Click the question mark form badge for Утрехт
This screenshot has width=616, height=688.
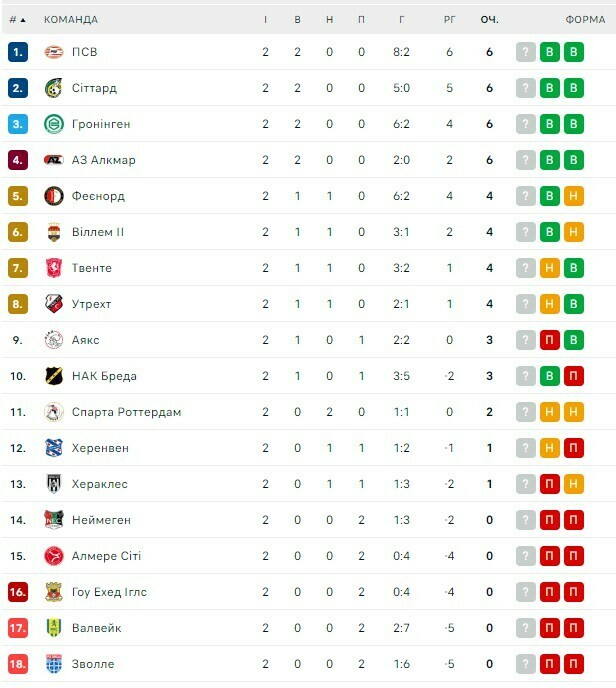pos(526,304)
